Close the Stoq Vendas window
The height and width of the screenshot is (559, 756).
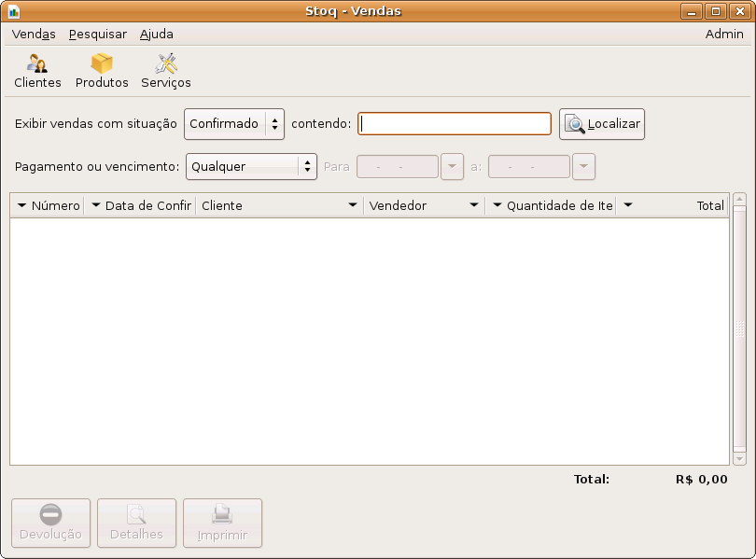739,11
